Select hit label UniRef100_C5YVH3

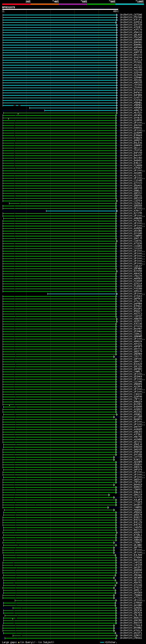131,85
